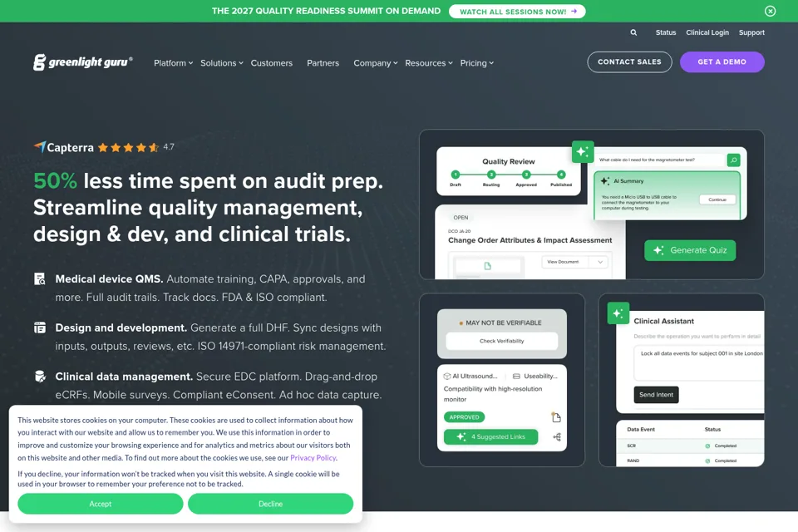Click the Send Intent button

(x=656, y=395)
